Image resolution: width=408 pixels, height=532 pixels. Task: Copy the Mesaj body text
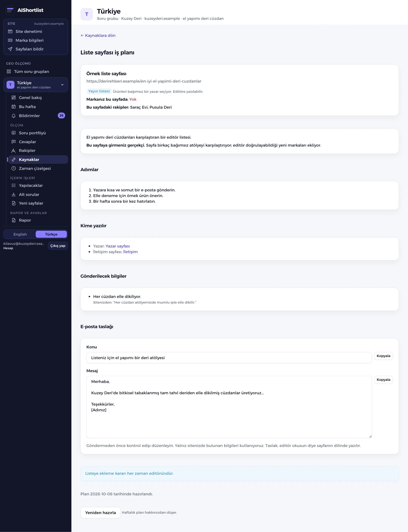pos(383,380)
